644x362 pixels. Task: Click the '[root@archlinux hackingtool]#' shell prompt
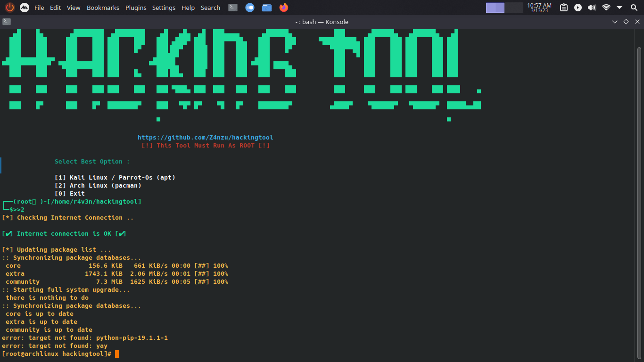(x=57, y=354)
